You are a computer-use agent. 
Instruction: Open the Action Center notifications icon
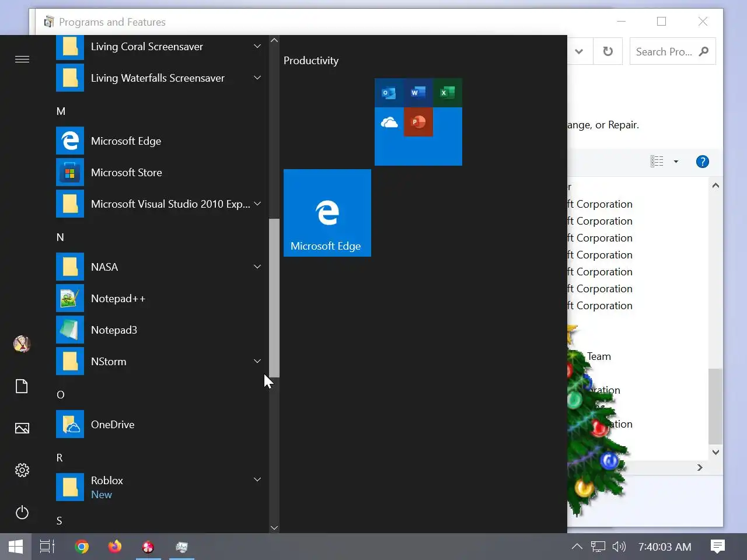[718, 547]
